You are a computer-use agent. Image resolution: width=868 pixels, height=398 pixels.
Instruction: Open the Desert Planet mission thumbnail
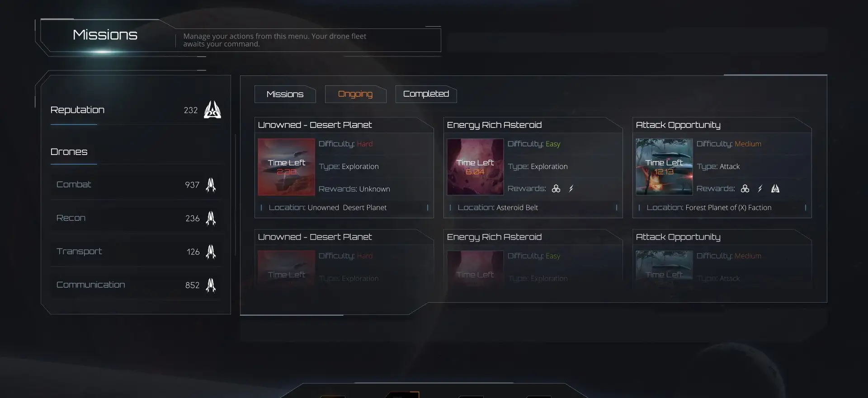(286, 167)
